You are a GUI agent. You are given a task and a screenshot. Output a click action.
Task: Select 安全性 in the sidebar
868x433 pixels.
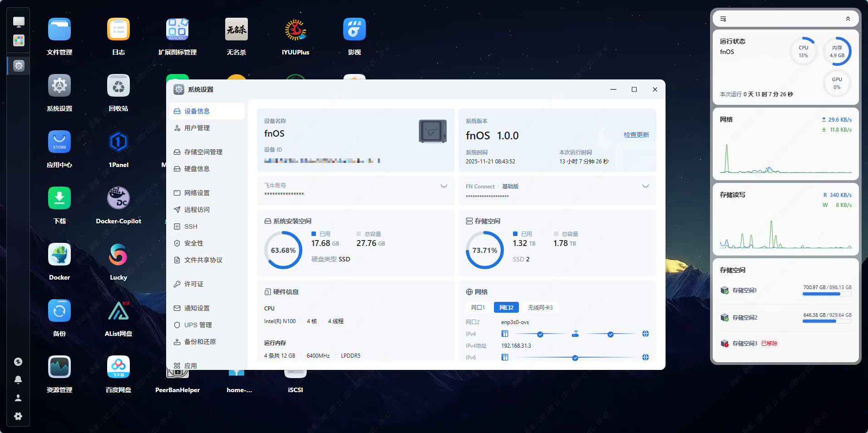pyautogui.click(x=207, y=243)
